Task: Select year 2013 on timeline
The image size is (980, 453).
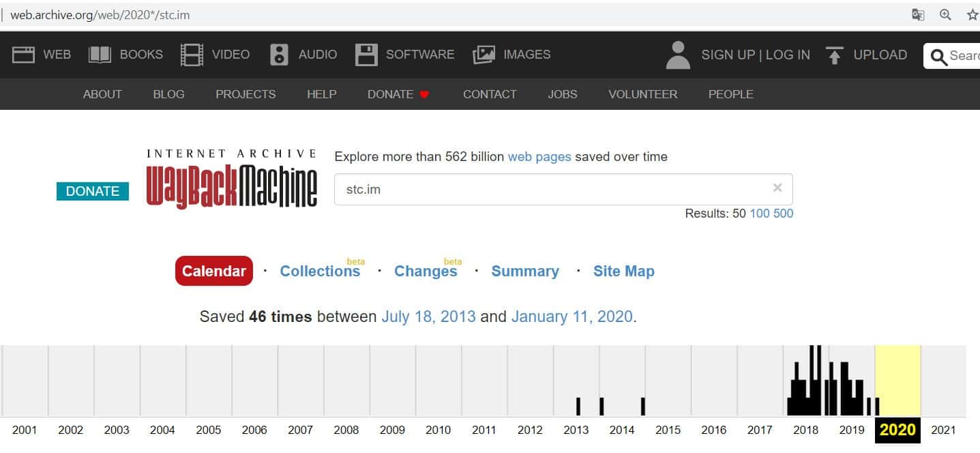Action: 576,430
